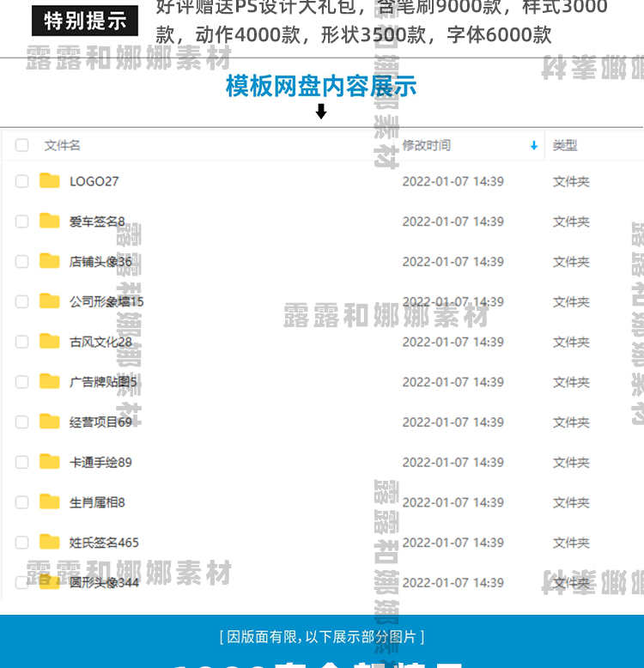Screen dimensions: 644x668
Task: Open the folder named 爱车签名8
Action: 97,222
